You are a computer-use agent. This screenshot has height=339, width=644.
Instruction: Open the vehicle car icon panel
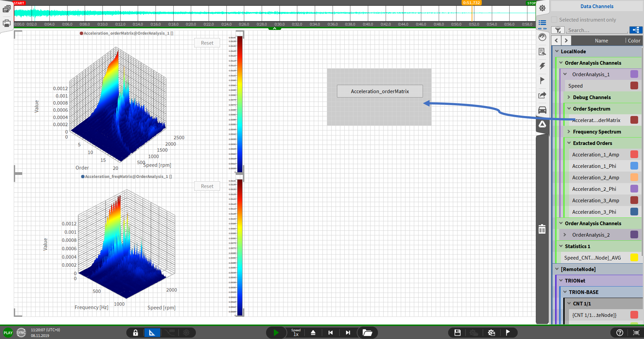[542, 110]
